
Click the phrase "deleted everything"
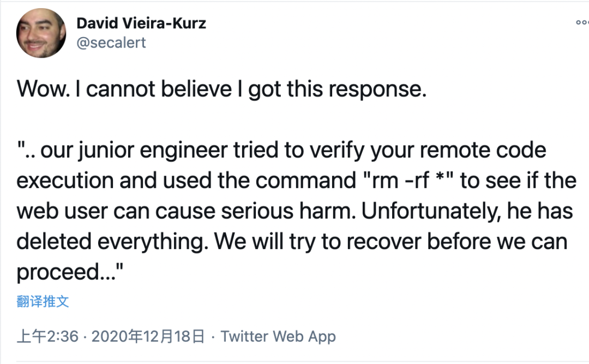point(112,241)
